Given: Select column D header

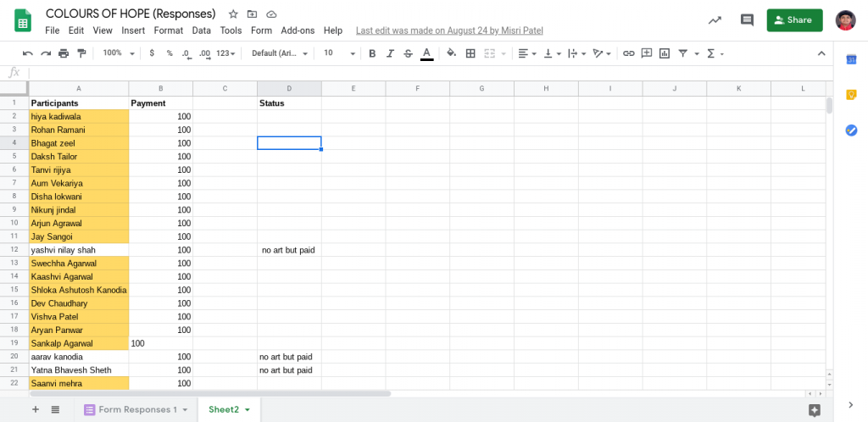Looking at the screenshot, I should (x=289, y=88).
